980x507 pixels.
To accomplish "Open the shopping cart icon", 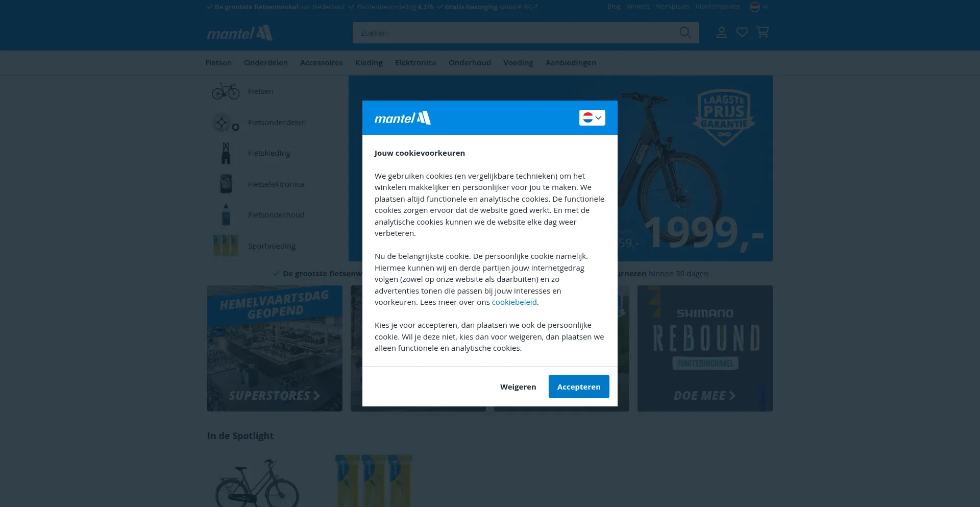I will (x=763, y=32).
